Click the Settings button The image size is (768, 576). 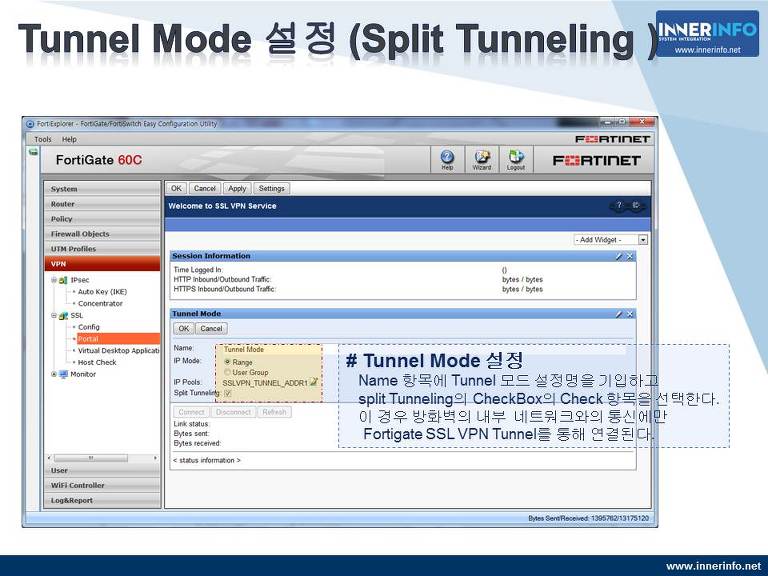click(x=271, y=188)
